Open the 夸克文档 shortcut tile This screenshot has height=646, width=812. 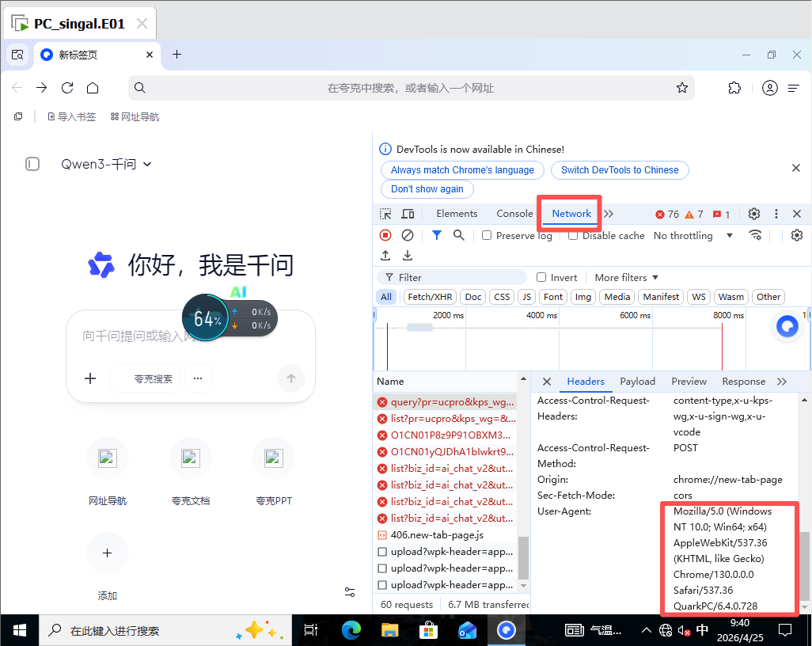pyautogui.click(x=191, y=472)
